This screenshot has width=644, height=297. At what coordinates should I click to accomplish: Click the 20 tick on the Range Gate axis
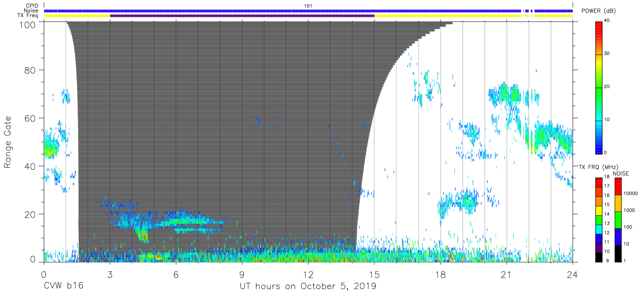(31, 214)
